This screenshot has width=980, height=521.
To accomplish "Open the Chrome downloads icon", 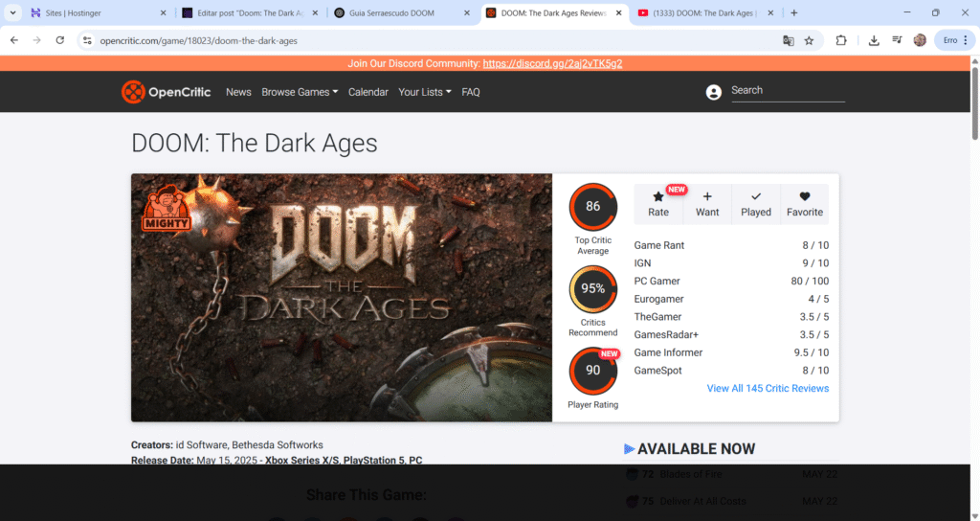I will pos(874,40).
